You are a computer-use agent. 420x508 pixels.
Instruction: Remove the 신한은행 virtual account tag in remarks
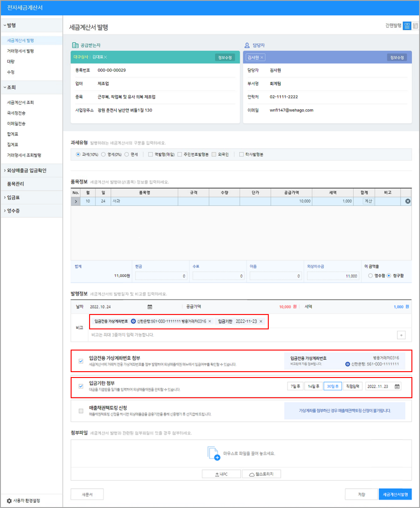coord(209,321)
